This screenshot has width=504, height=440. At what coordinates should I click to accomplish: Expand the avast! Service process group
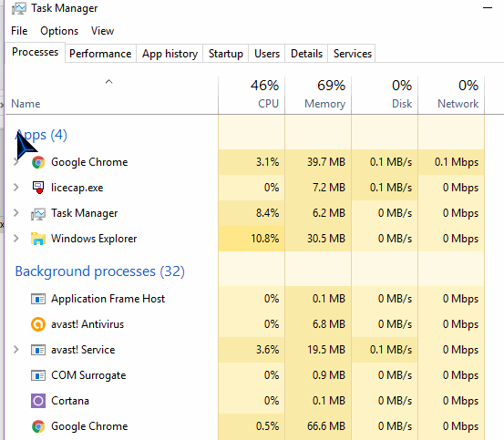[16, 350]
